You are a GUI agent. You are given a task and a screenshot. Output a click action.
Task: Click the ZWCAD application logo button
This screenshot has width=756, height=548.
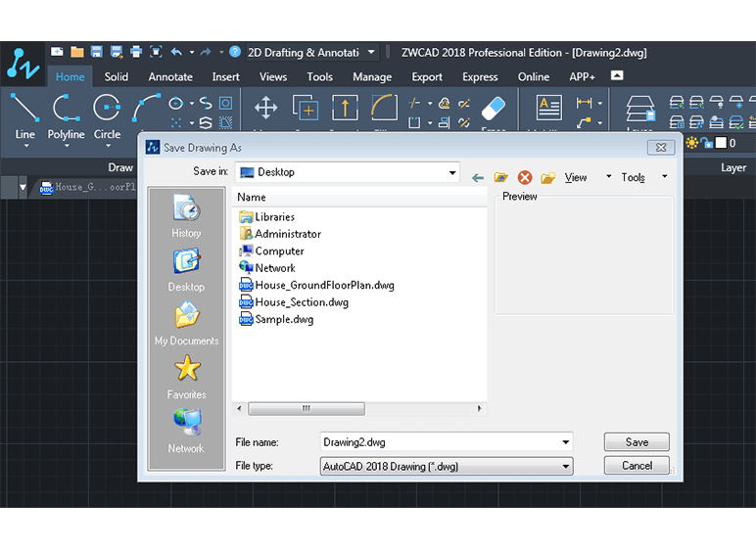click(x=23, y=64)
